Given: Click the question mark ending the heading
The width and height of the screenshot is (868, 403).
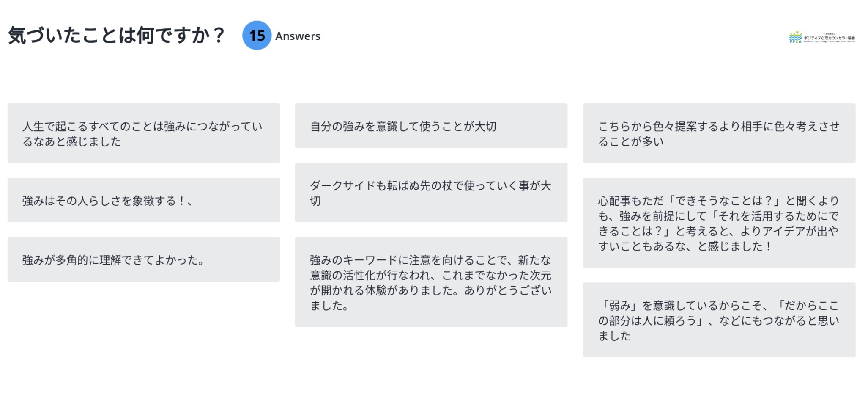Looking at the screenshot, I should coord(219,35).
